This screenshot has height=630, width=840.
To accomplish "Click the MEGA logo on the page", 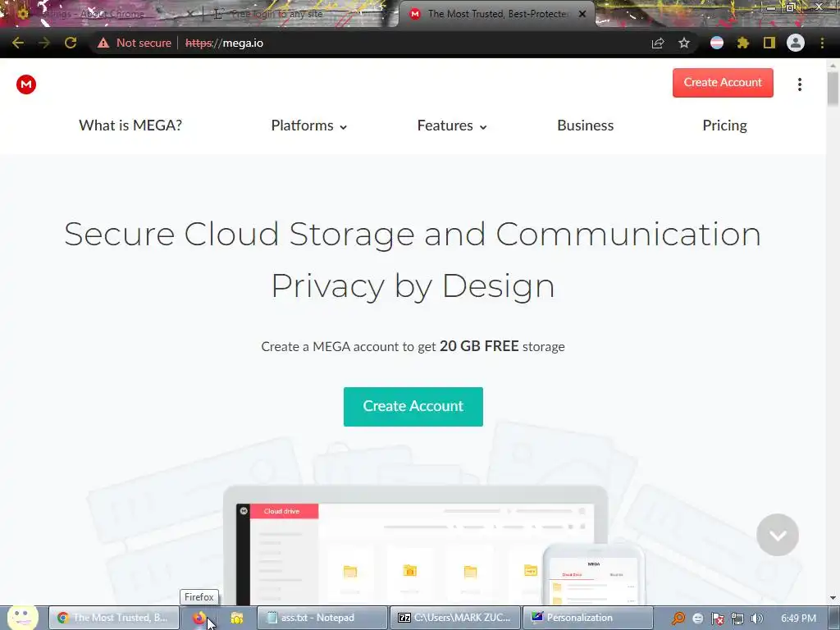I will click(26, 84).
